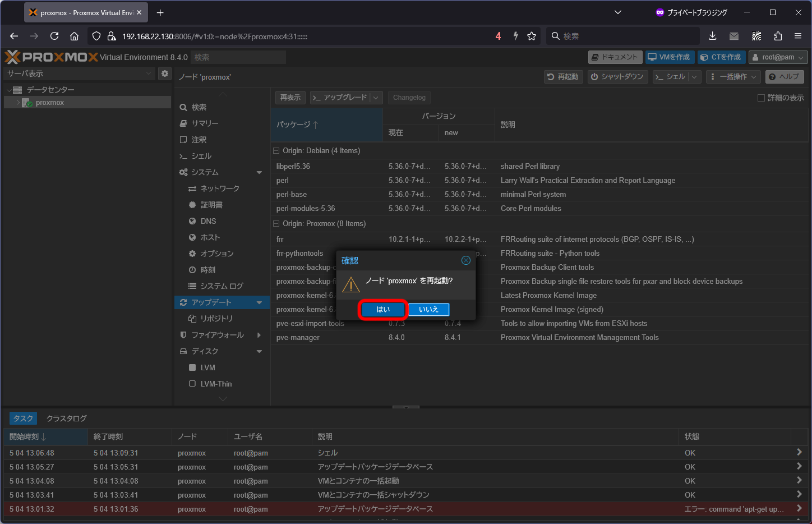The height and width of the screenshot is (524, 812).
Task: Open the browser downloads icon
Action: coord(713,36)
